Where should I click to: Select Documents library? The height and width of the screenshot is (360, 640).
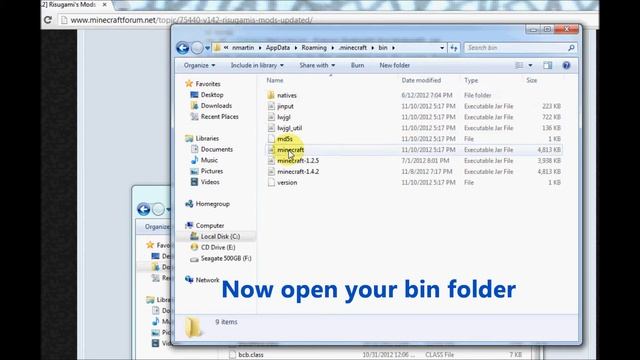coord(212,149)
